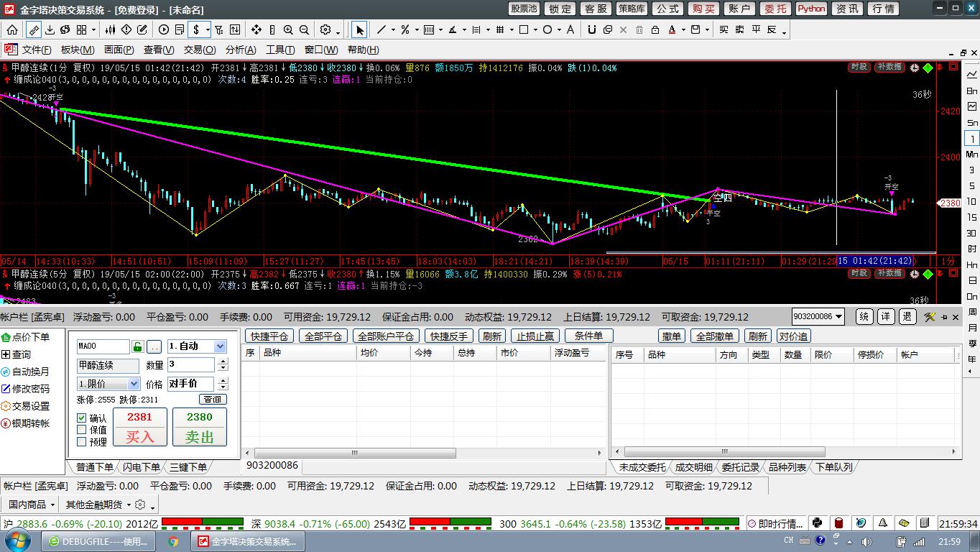Image resolution: width=980 pixels, height=552 pixels.
Task: Open the 交易(O) menu
Action: coord(200,50)
